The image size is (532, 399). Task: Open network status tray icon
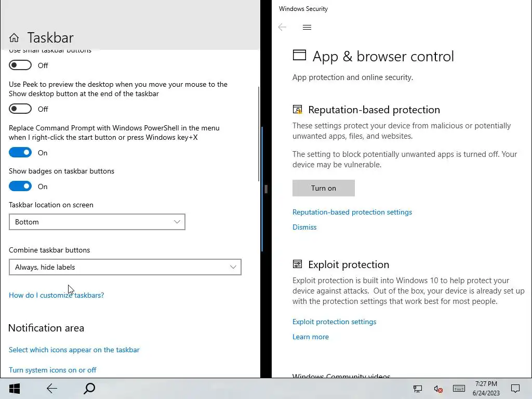(418, 389)
